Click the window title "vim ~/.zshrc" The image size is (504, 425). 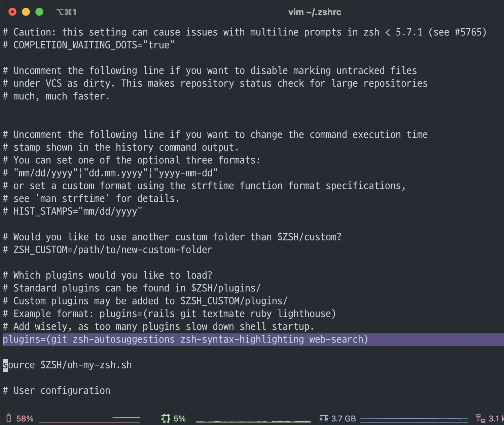pos(315,12)
